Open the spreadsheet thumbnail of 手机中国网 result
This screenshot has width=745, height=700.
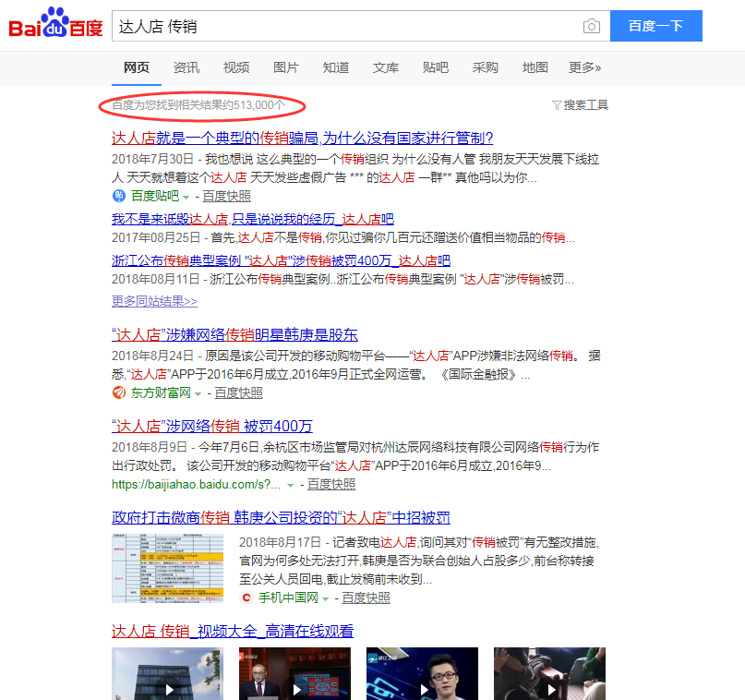point(167,568)
